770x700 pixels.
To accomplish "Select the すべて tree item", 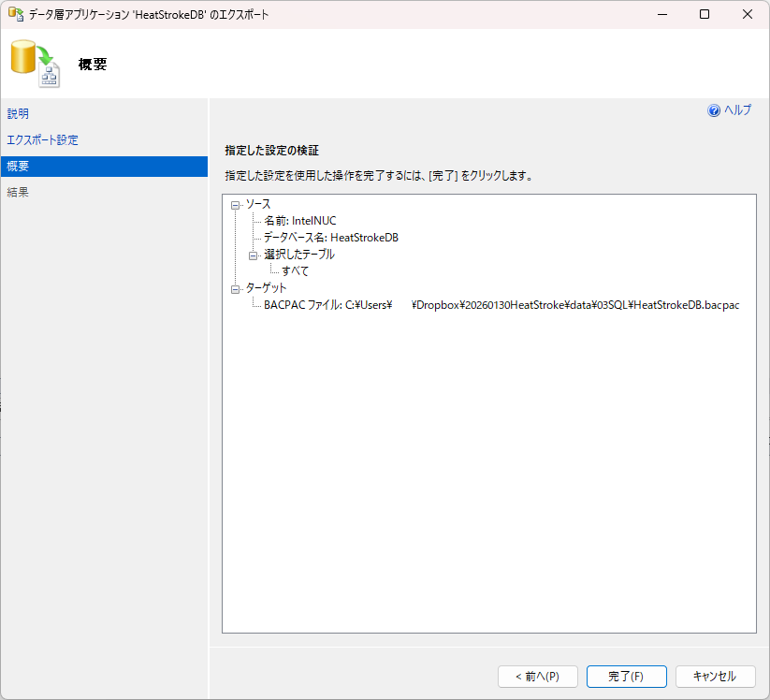I will 295,271.
